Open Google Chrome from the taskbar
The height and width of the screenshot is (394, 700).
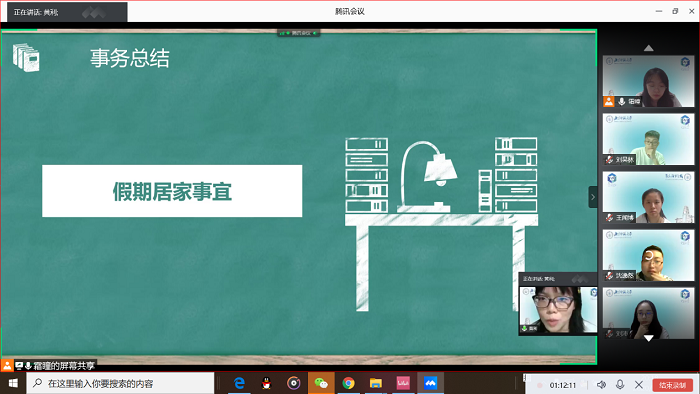(x=348, y=383)
